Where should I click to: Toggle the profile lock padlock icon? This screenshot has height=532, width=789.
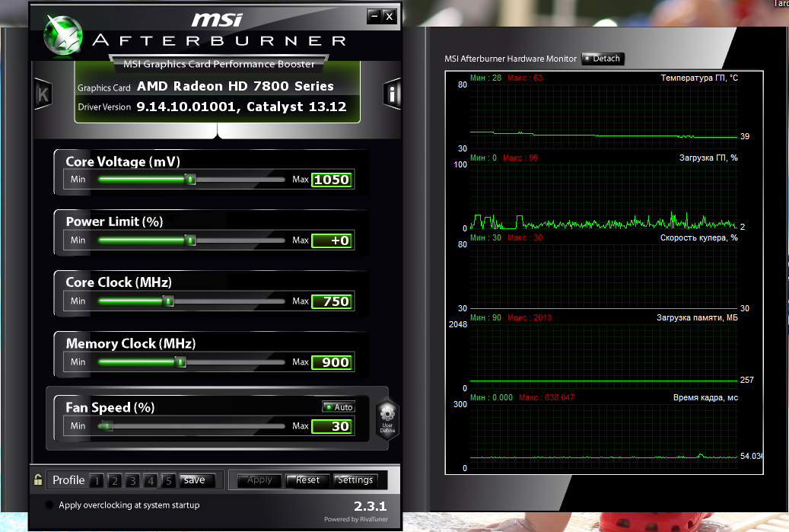tap(38, 479)
